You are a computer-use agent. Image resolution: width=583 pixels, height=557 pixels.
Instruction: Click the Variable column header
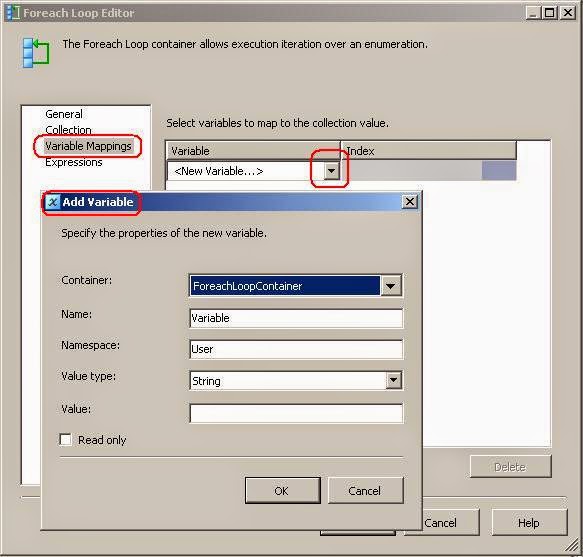(253, 151)
